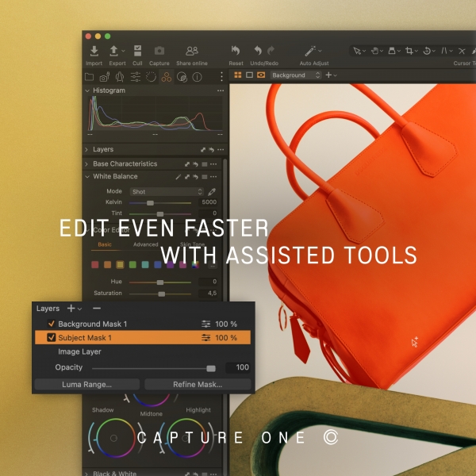Open the Crop tool dropdown arrow
476x476 pixels.
pyautogui.click(x=416, y=51)
